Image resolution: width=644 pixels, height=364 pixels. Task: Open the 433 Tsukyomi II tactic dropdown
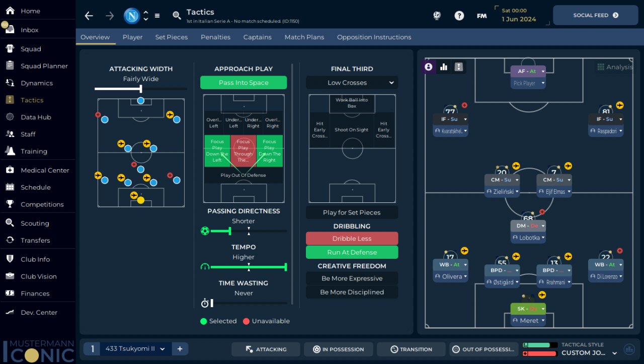coord(135,349)
